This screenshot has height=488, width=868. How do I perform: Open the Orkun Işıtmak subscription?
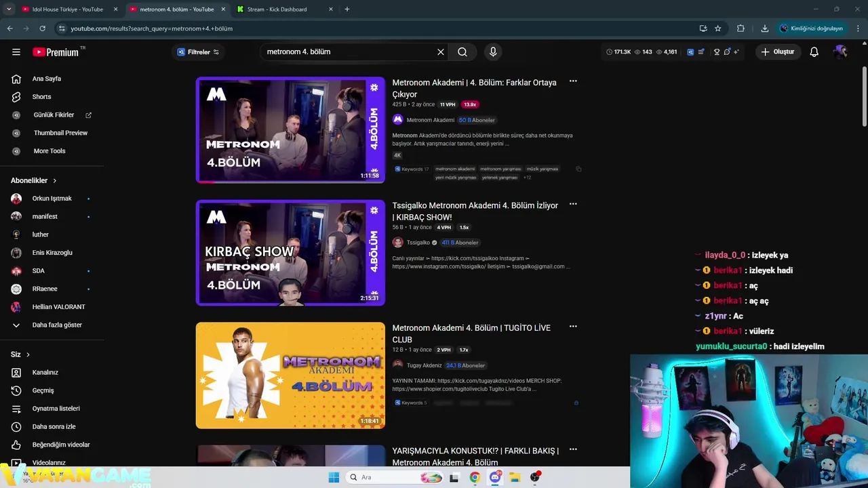pos(52,199)
